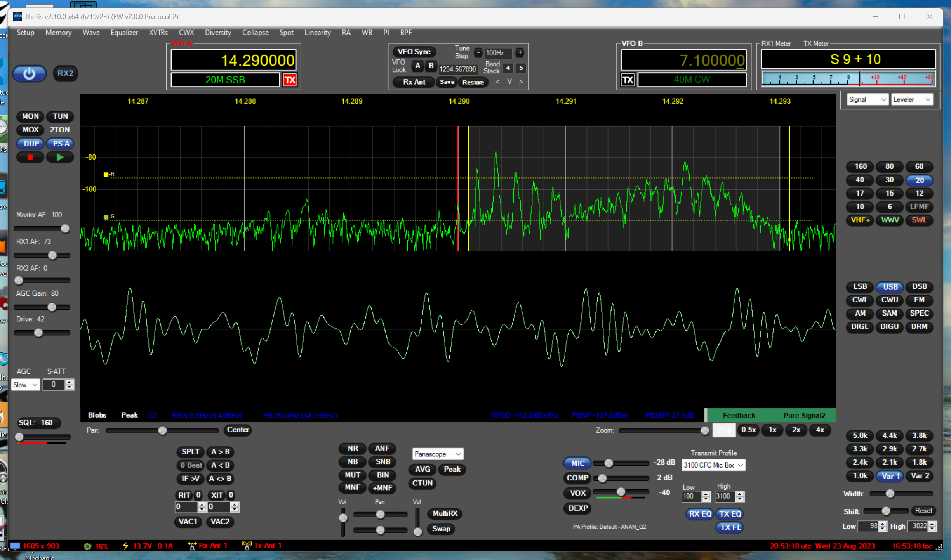Disable the DUP duplex button

click(31, 144)
